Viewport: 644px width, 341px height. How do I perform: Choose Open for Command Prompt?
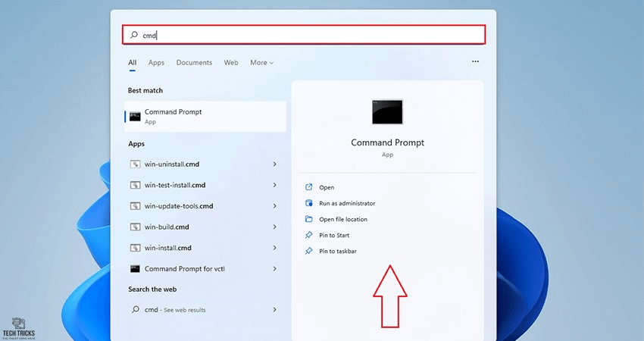coord(327,187)
